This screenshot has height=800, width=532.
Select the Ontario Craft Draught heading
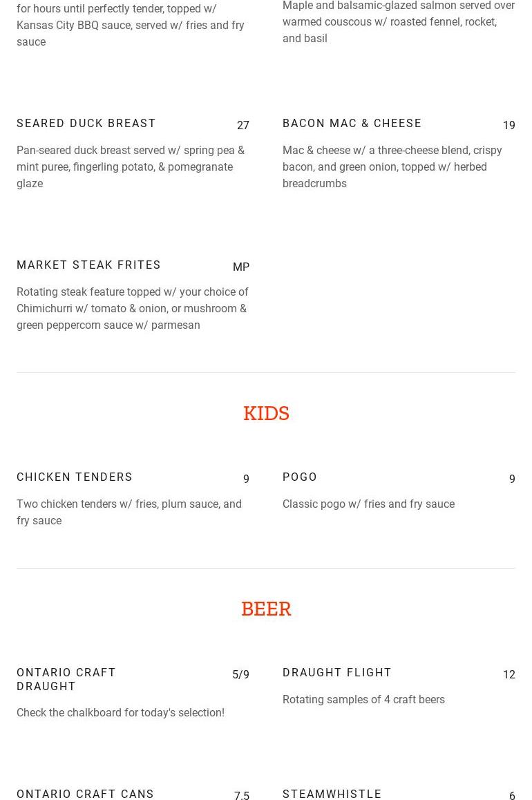[x=66, y=679]
